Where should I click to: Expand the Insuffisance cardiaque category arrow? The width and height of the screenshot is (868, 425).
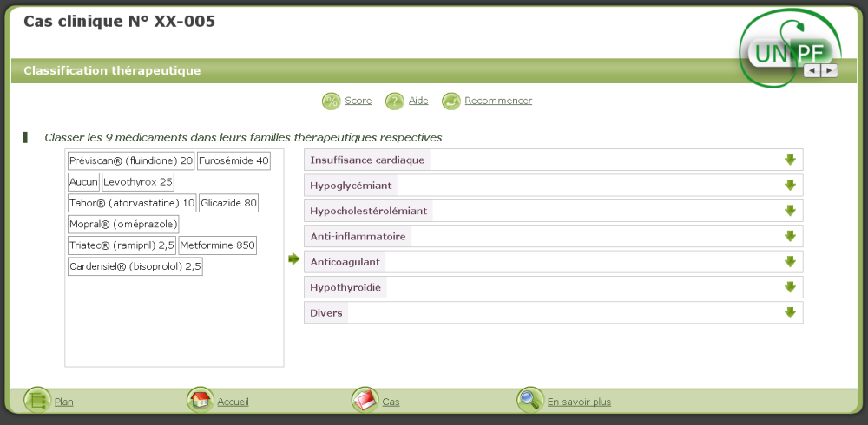pyautogui.click(x=790, y=160)
